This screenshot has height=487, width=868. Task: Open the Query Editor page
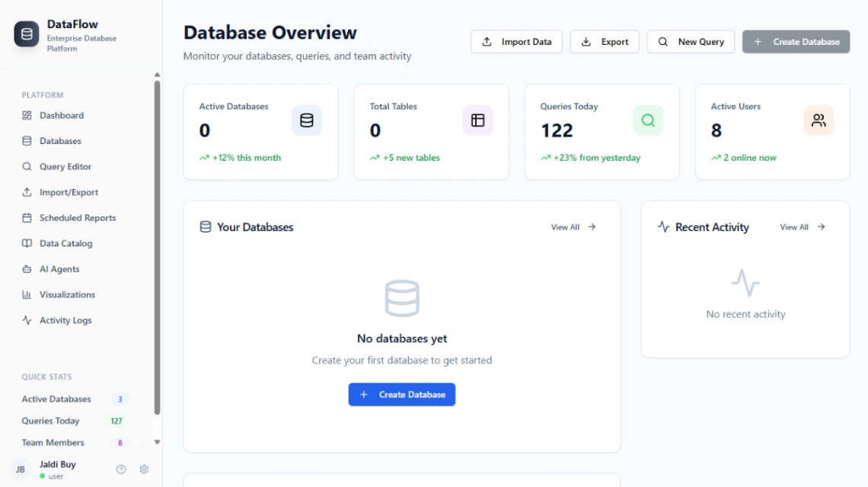pyautogui.click(x=65, y=166)
